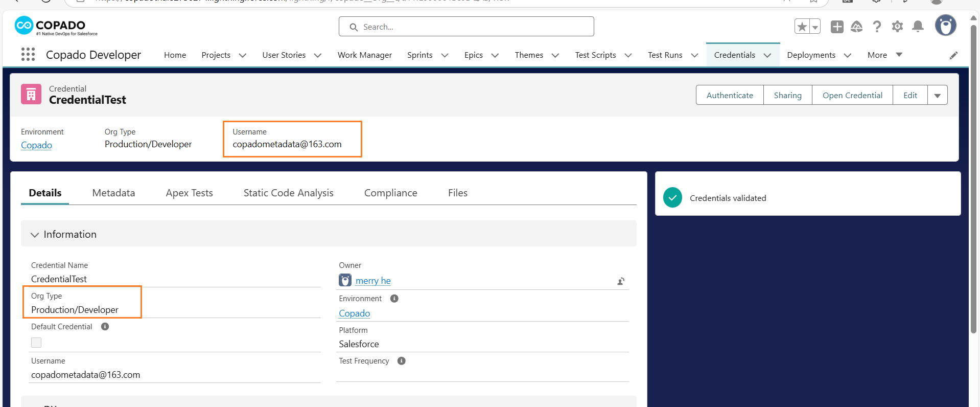
Task: Switch to the Metadata tab
Action: 113,193
